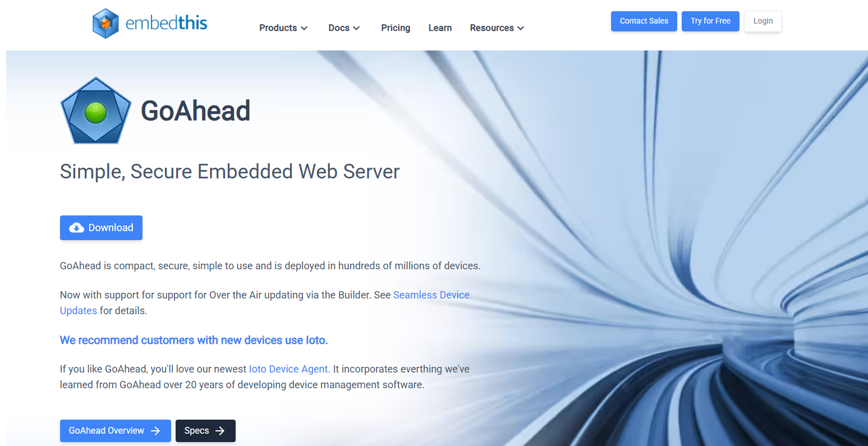868x446 pixels.
Task: Open the Docs menu
Action: (344, 28)
